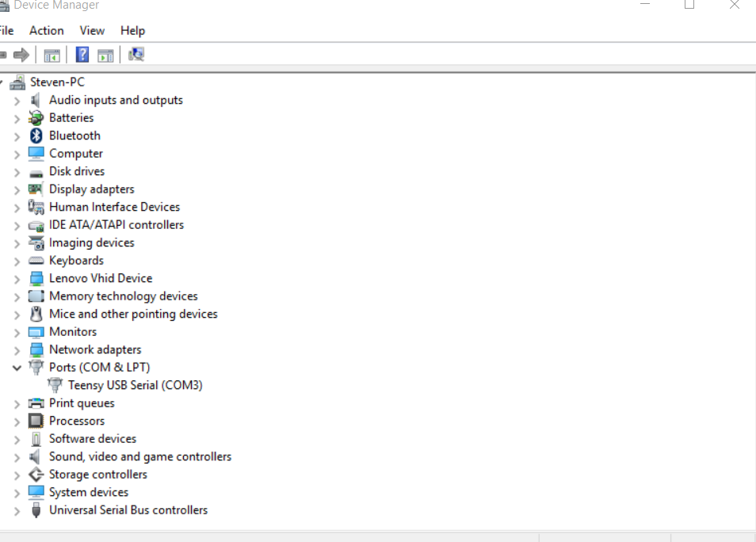
Task: Expand the System devices chevron
Action: coord(17,494)
